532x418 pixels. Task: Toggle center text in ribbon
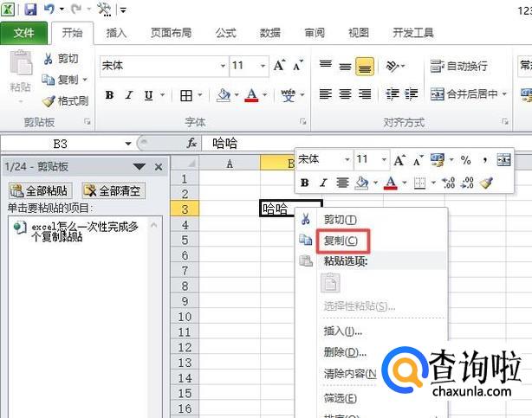click(x=345, y=94)
